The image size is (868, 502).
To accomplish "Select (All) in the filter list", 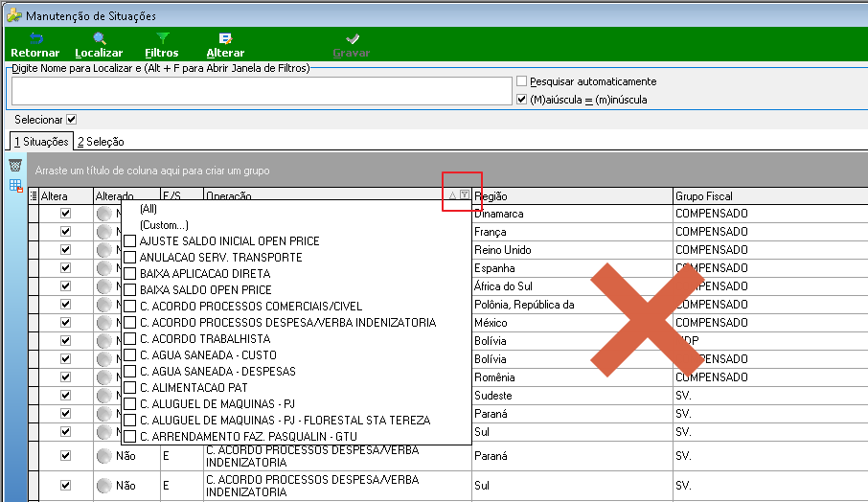I will (148, 209).
